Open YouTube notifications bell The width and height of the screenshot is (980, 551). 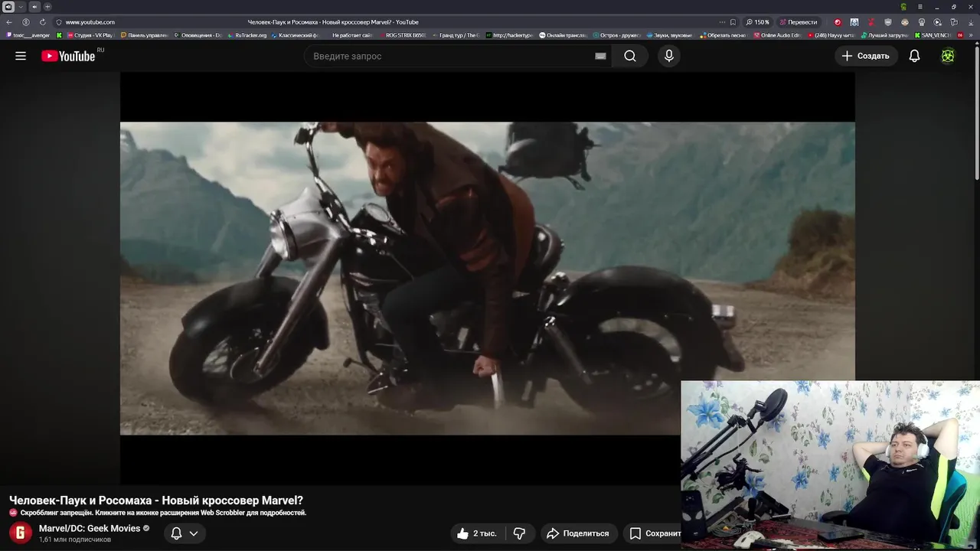[x=914, y=56]
